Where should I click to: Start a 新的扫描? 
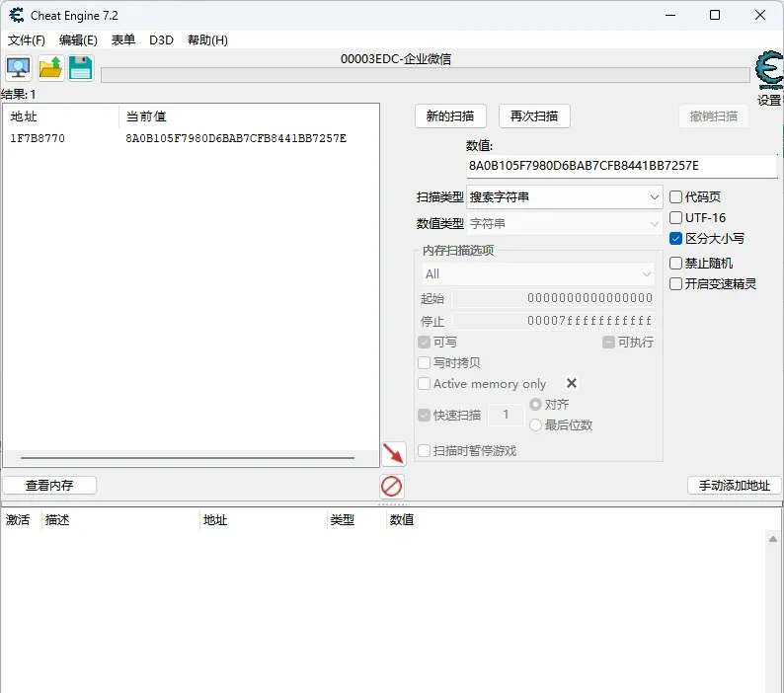point(450,116)
